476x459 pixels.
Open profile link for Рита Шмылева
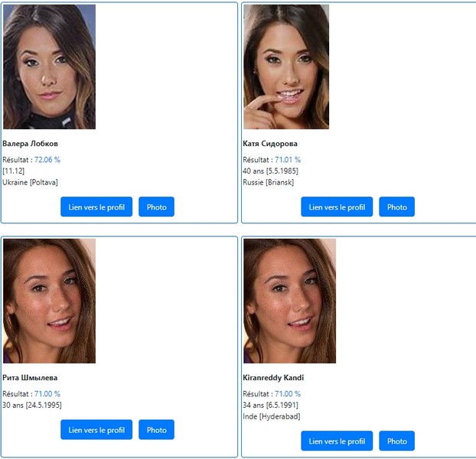96,430
